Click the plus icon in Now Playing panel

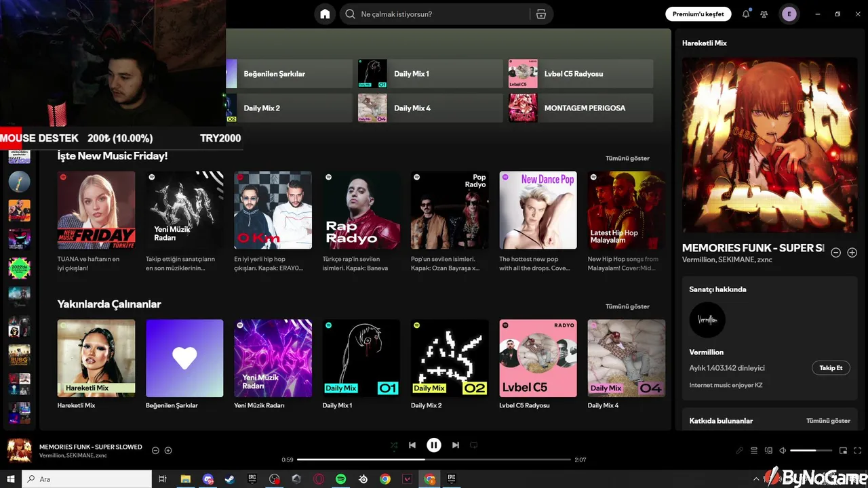[852, 252]
